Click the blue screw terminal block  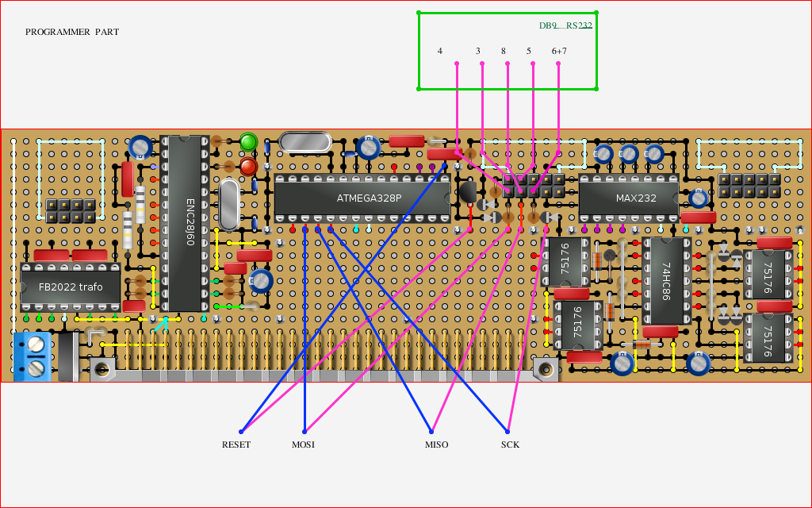[x=32, y=356]
